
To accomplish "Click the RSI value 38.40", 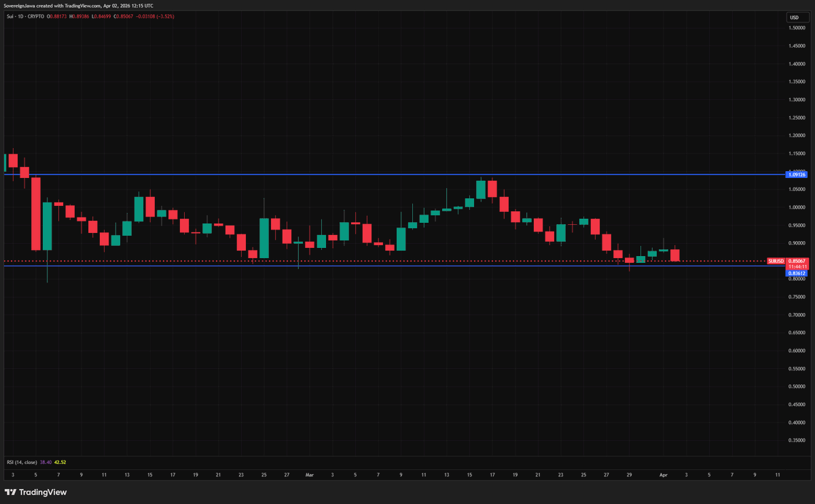I will coord(46,462).
